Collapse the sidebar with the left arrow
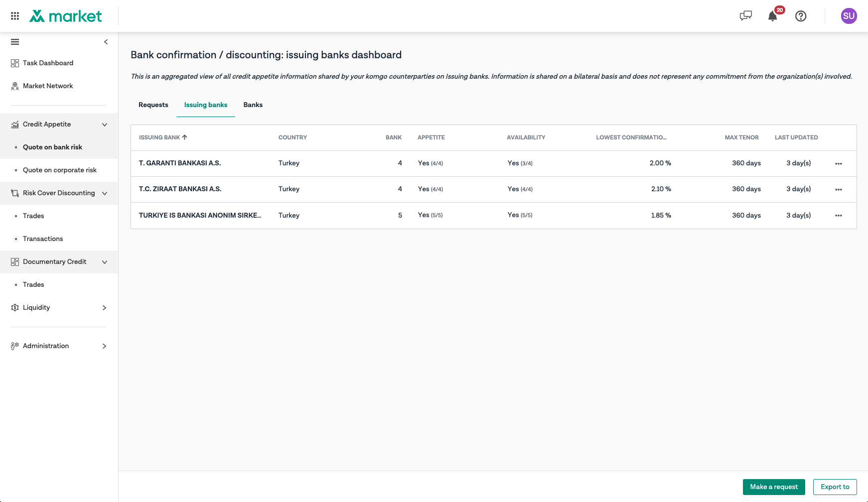 [x=106, y=42]
